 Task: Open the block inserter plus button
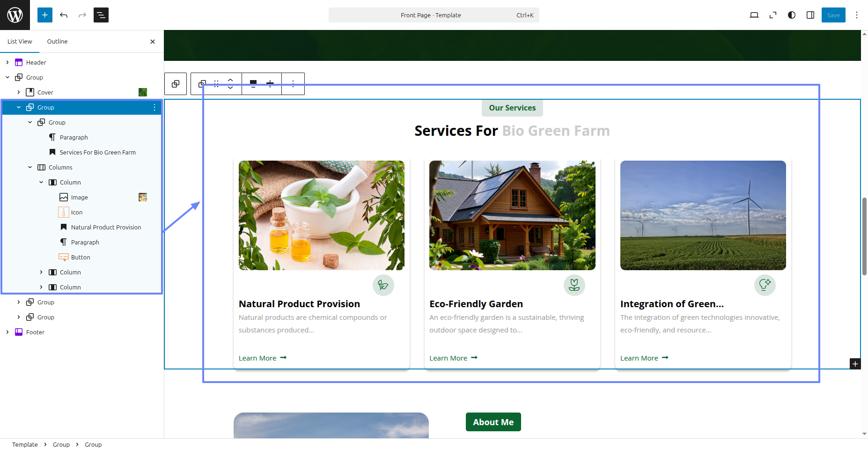(45, 15)
